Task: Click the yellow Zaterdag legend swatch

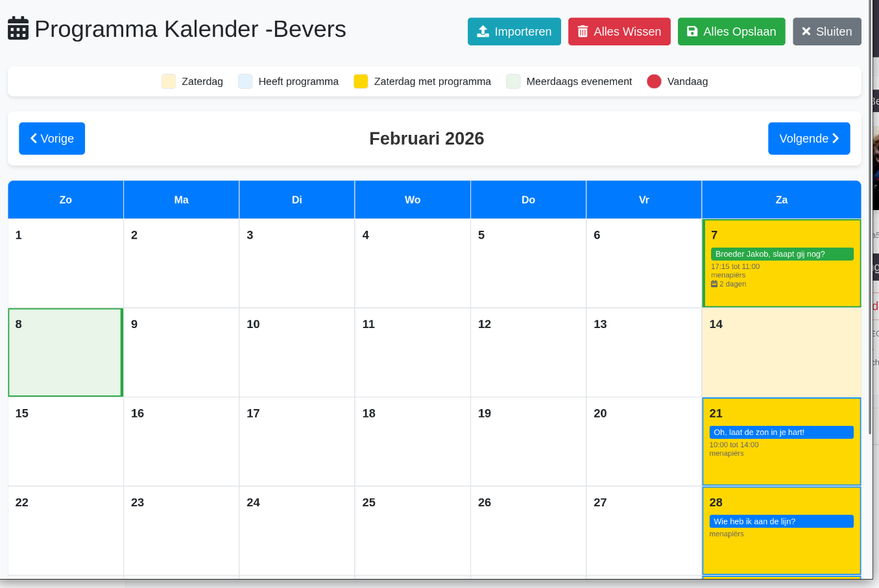Action: click(x=167, y=81)
